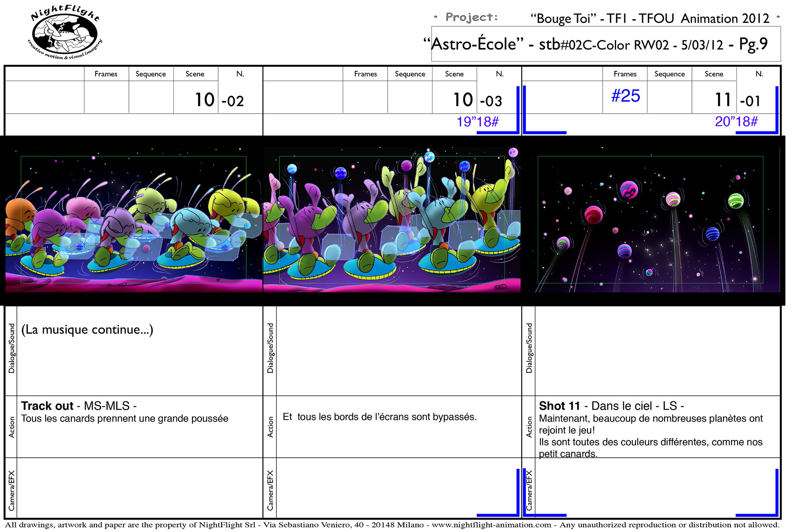
Task: Click the '-01' panel number
Action: 750,101
